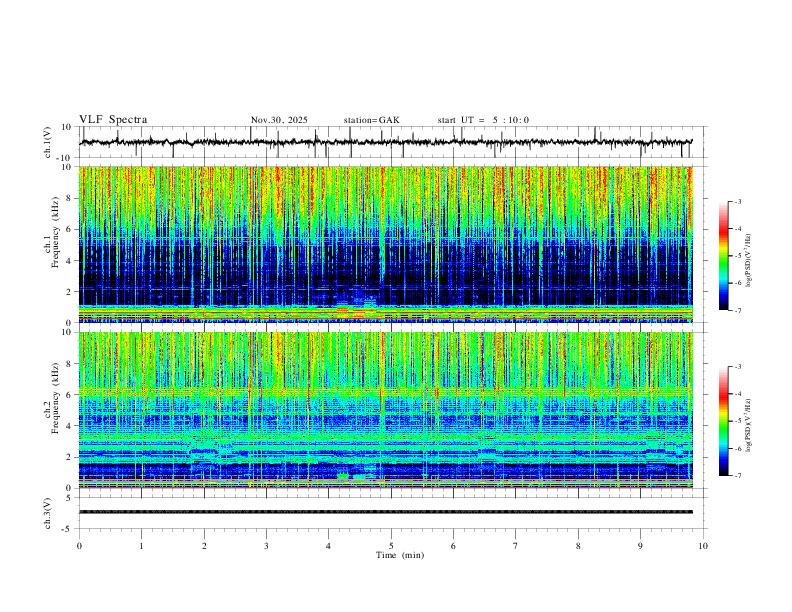Click the 8 kHz tick on ch.1 axis

[x=70, y=198]
